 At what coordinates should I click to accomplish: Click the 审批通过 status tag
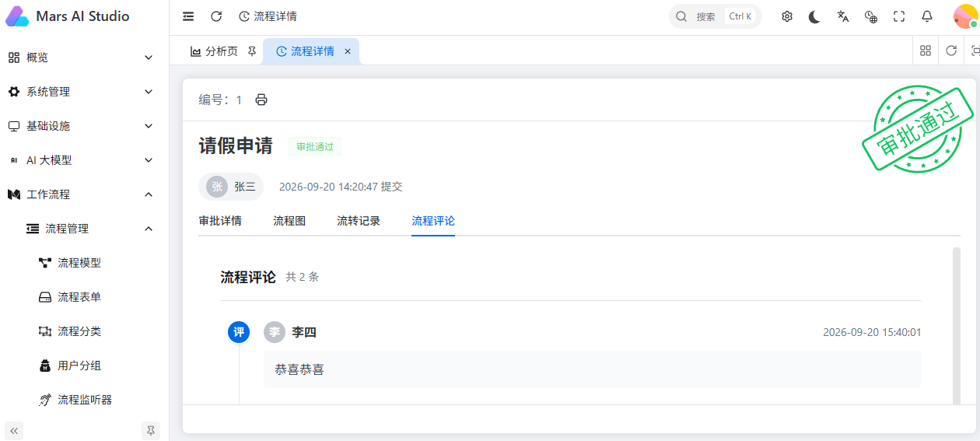tap(315, 146)
